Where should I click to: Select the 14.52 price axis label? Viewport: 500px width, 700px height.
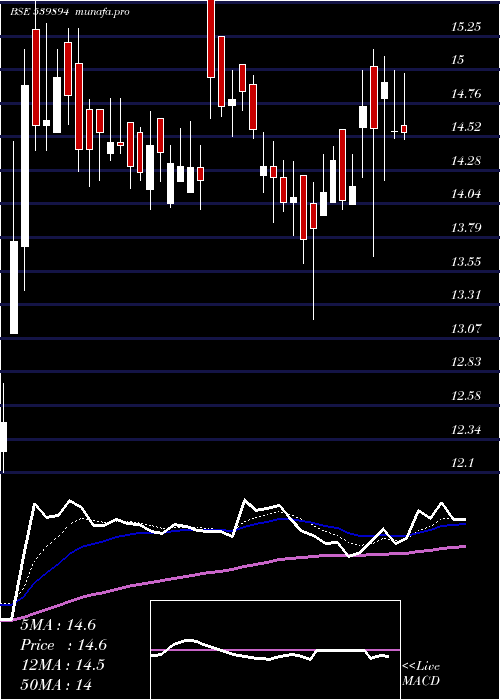click(x=466, y=127)
